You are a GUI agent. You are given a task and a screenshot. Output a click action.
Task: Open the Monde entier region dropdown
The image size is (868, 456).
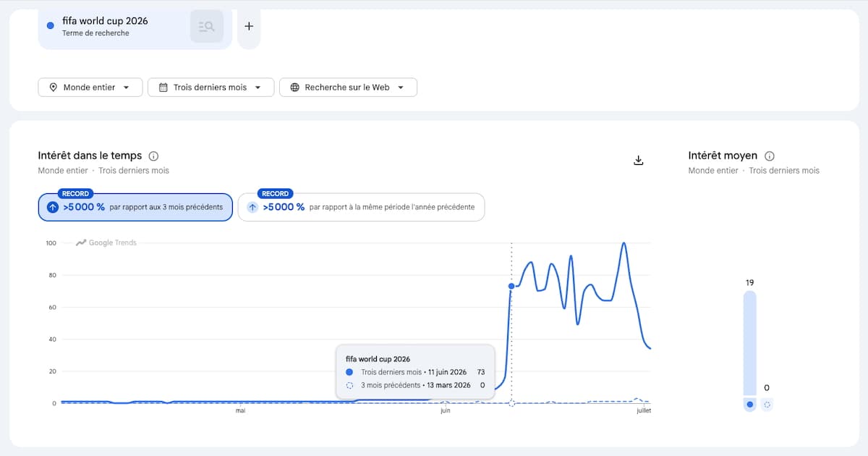coord(90,88)
